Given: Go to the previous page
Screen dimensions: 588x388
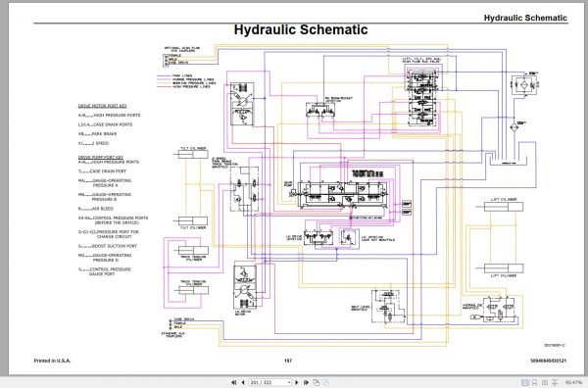Looking at the screenshot, I should click(x=243, y=382).
